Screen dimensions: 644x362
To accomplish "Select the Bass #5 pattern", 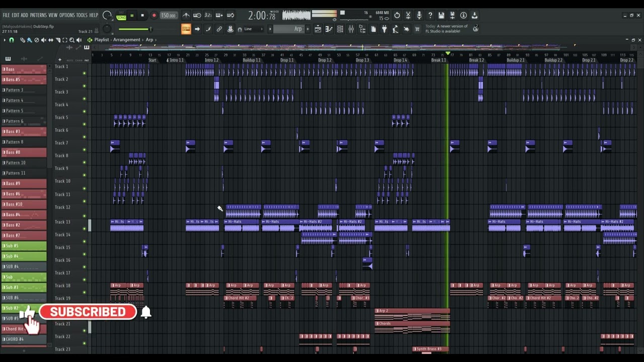I will point(24,79).
